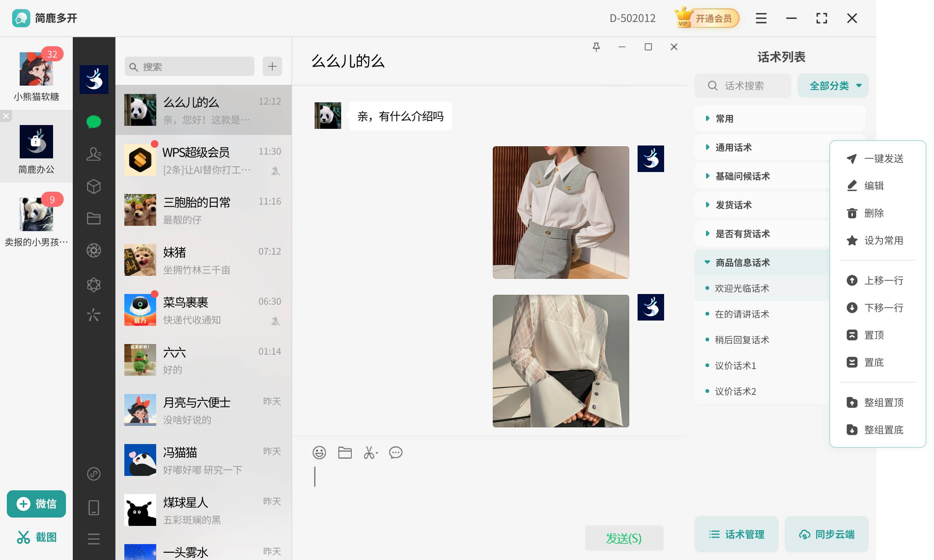The width and height of the screenshot is (934, 560).
Task: Click the emoji icon above the message input
Action: (x=319, y=452)
